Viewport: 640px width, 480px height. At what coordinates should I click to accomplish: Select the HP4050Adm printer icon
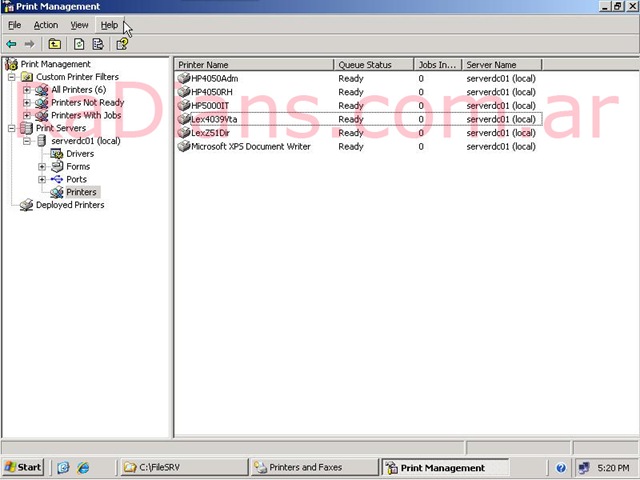pyautogui.click(x=183, y=78)
